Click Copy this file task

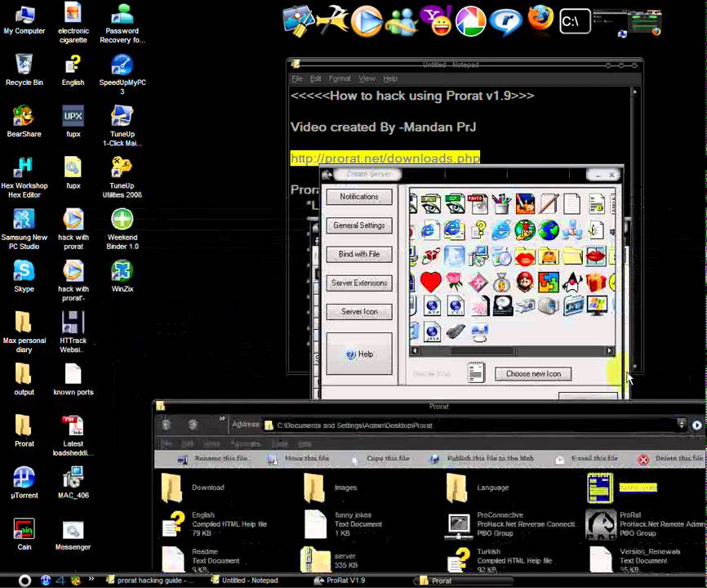coord(380,459)
